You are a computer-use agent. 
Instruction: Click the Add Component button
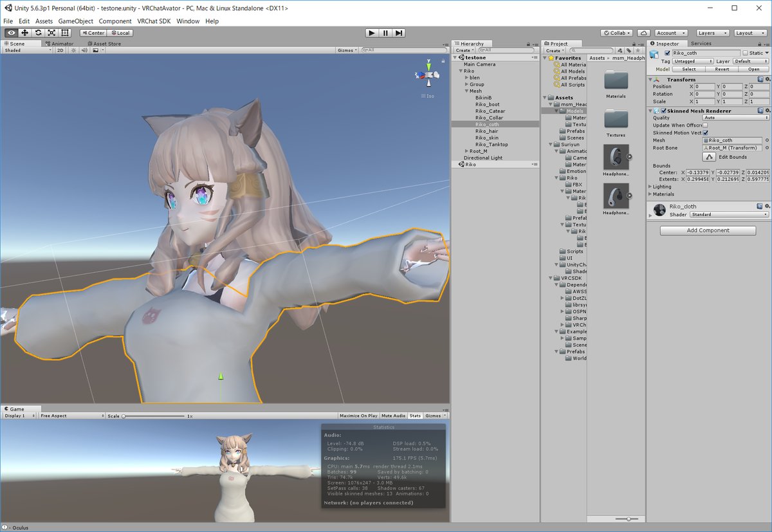click(708, 230)
